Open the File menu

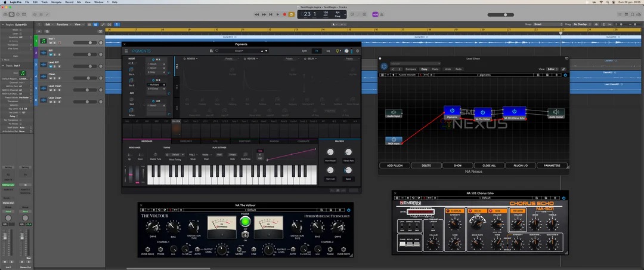click(27, 2)
